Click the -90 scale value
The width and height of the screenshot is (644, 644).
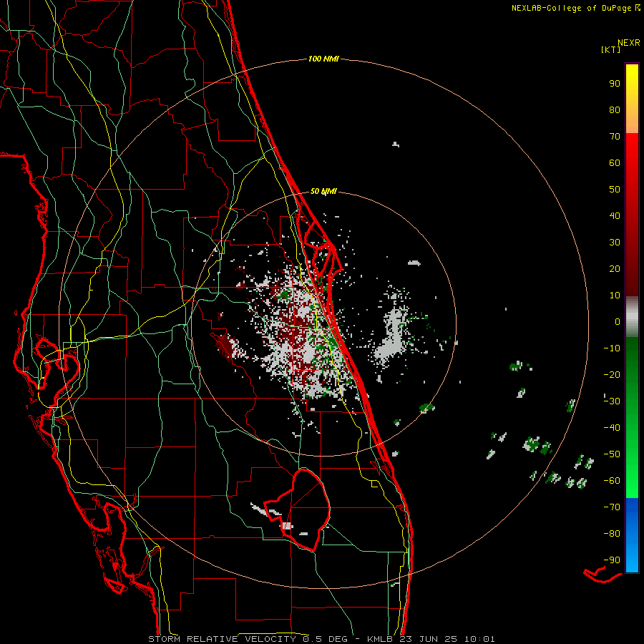click(612, 560)
